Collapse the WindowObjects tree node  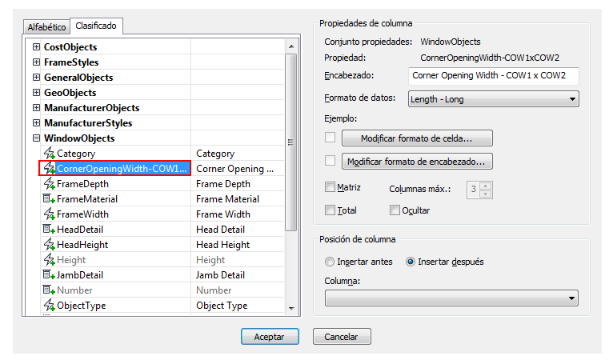(x=36, y=138)
